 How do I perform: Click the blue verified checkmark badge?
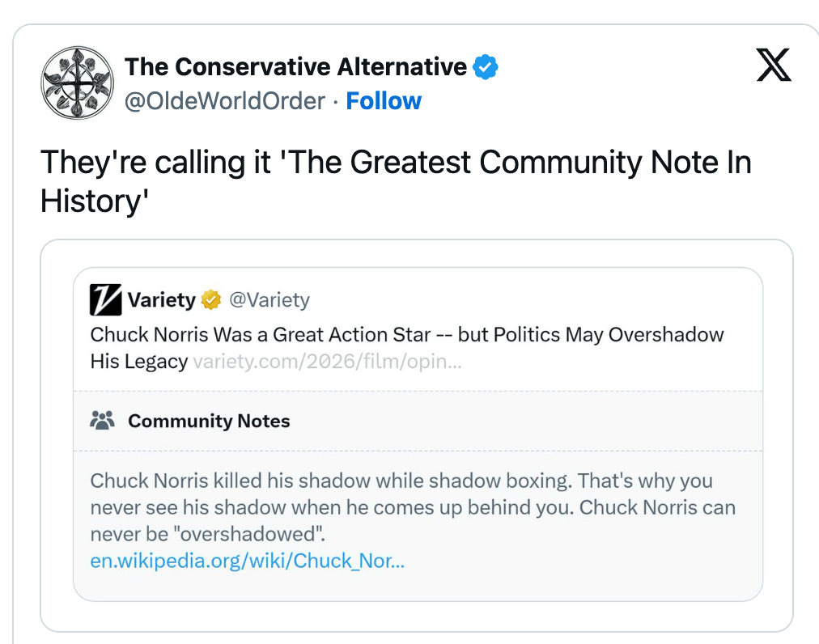tap(485, 67)
